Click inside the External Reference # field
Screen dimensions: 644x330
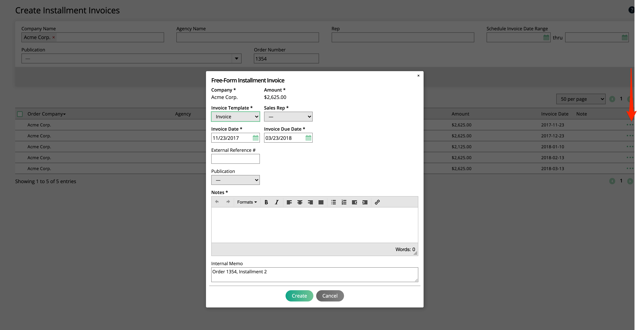(235, 159)
